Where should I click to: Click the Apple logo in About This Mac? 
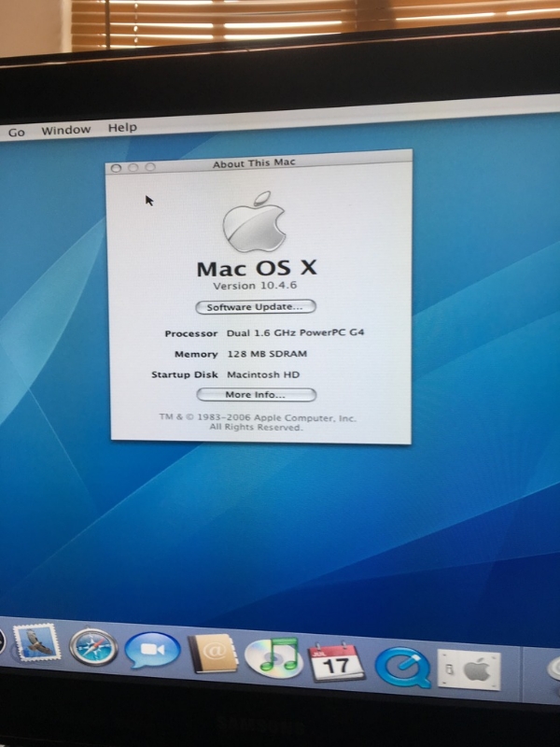click(254, 222)
